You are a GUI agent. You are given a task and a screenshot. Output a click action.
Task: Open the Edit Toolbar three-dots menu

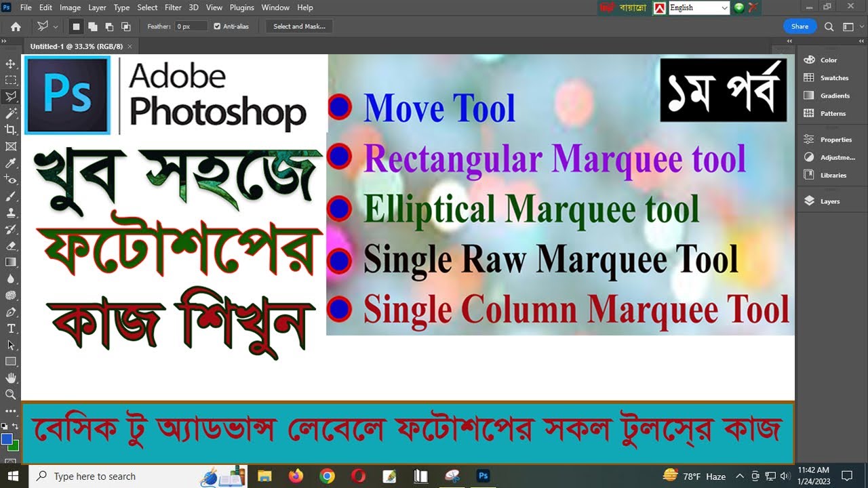pyautogui.click(x=11, y=411)
